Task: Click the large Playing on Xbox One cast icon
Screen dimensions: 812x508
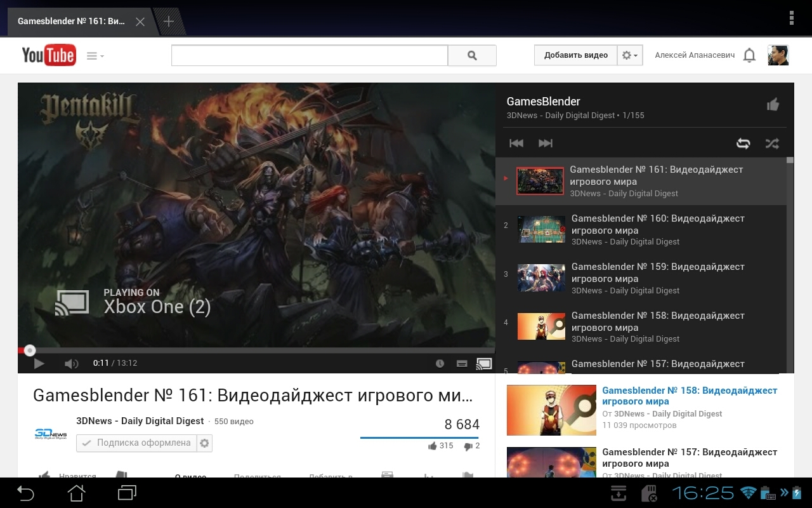Action: pyautogui.click(x=72, y=303)
